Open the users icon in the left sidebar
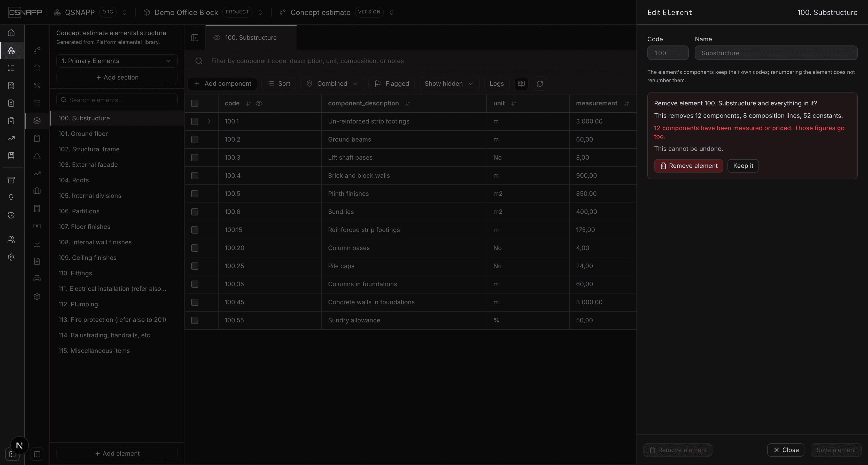 point(11,239)
